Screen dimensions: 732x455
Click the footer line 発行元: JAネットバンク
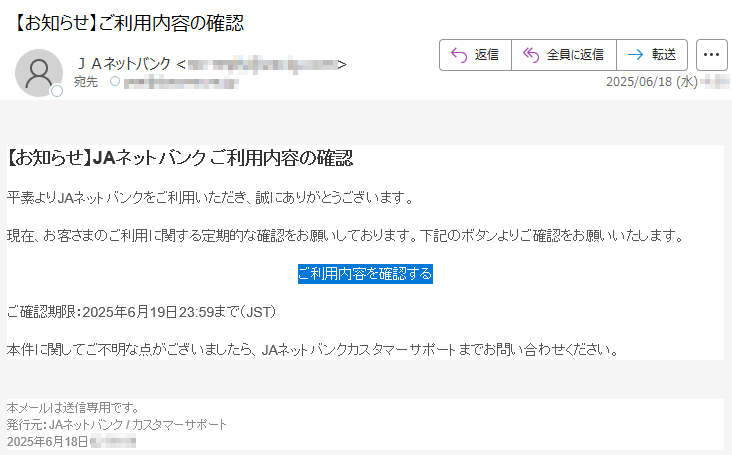coord(117,425)
